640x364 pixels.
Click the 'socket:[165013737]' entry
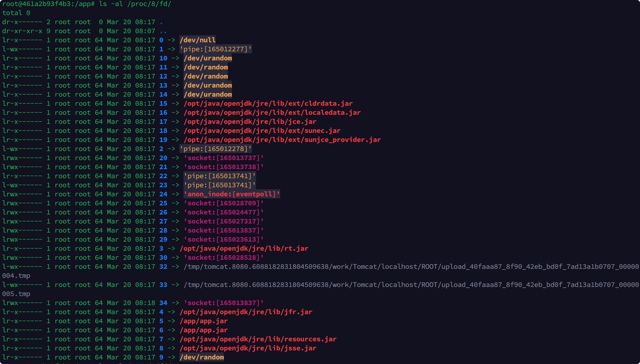224,158
